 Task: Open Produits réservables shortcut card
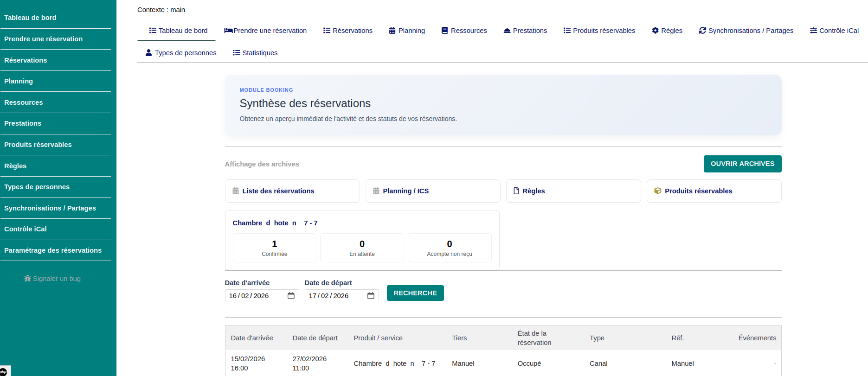[x=714, y=191]
